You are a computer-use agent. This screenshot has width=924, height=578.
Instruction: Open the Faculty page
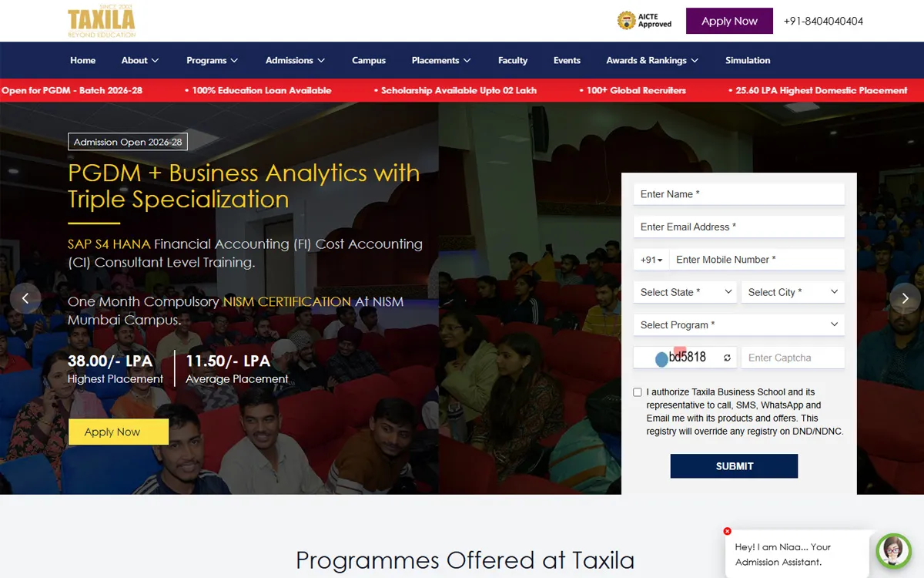point(513,60)
